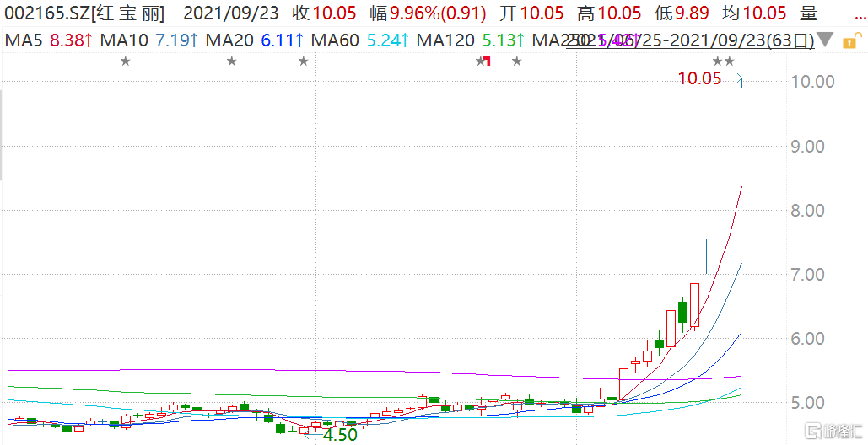This screenshot has width=868, height=445.
Task: Click opening price 开10.05
Action: tap(531, 13)
